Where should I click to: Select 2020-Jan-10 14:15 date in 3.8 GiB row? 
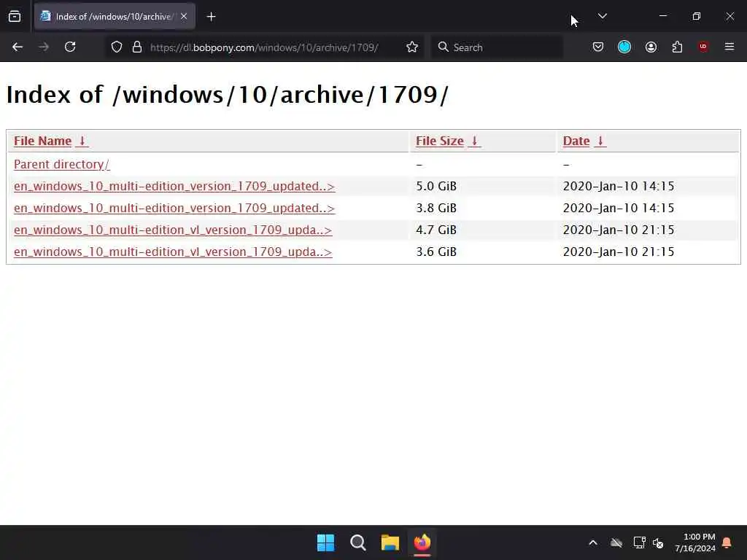point(619,208)
